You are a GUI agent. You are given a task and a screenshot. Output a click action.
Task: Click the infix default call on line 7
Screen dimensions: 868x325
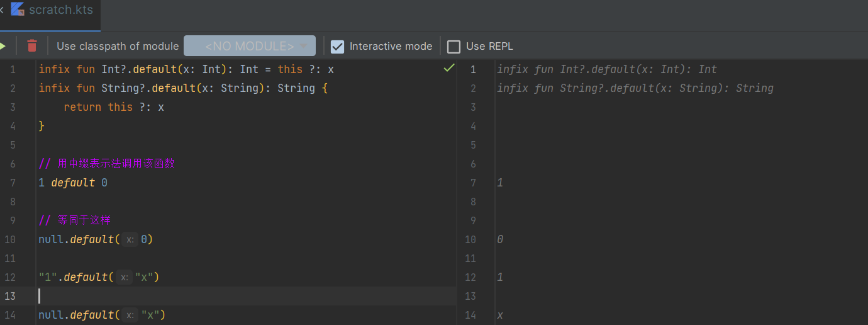[x=73, y=183]
